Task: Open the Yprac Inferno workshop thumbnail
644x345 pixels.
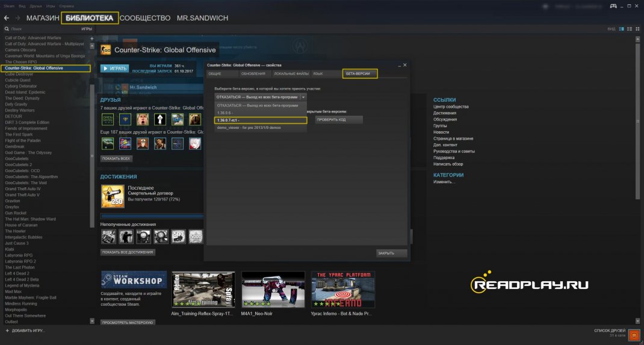Action: coord(343,290)
